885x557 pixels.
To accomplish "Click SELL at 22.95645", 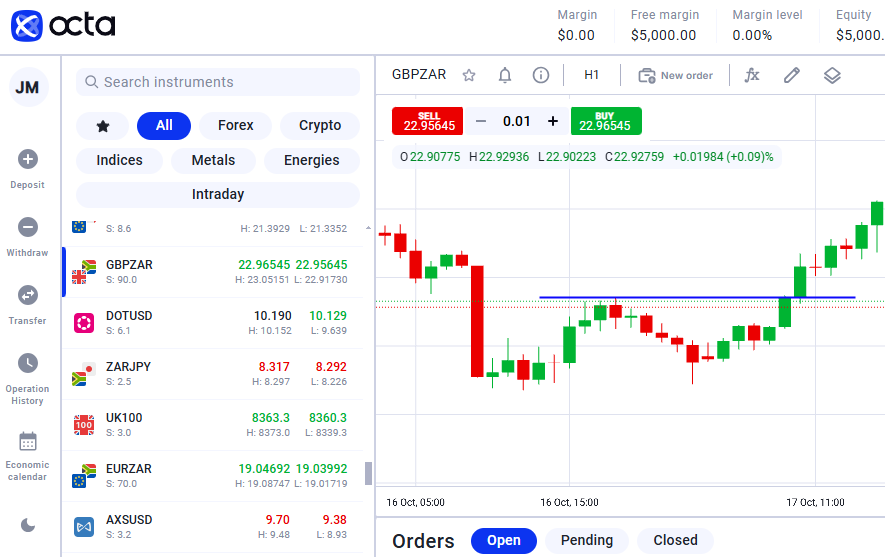I will point(428,121).
